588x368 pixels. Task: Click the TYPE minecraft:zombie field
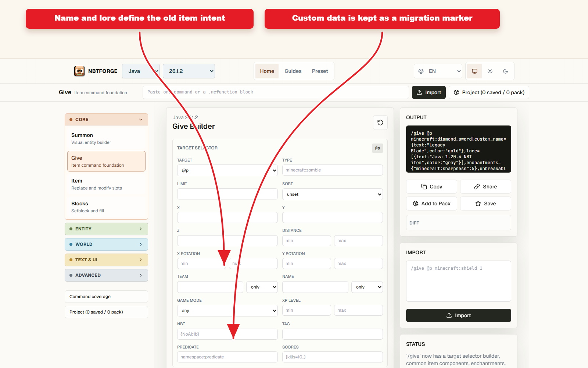click(x=333, y=170)
